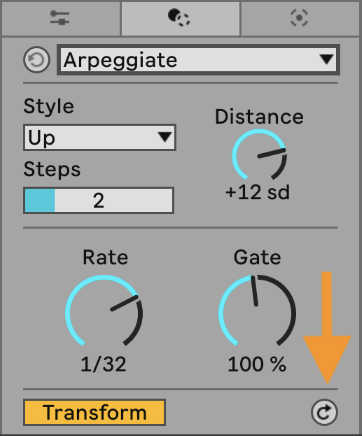Image resolution: width=362 pixels, height=436 pixels.
Task: Click the Rate knob
Action: [x=104, y=311]
